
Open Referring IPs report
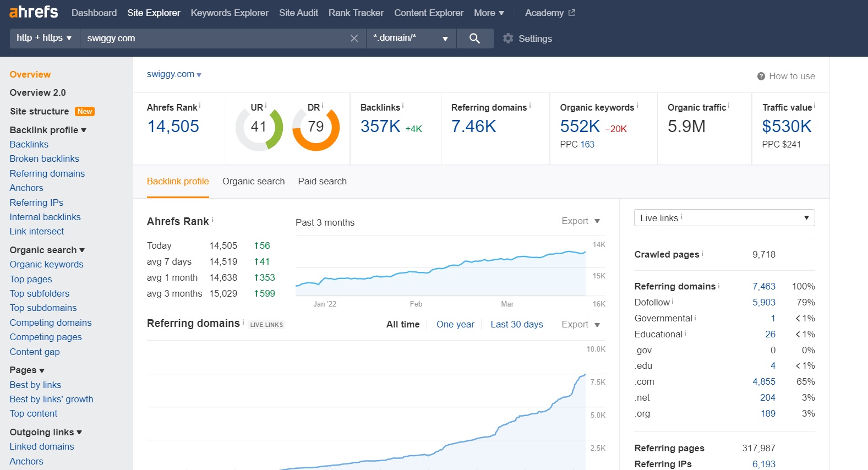[36, 203]
